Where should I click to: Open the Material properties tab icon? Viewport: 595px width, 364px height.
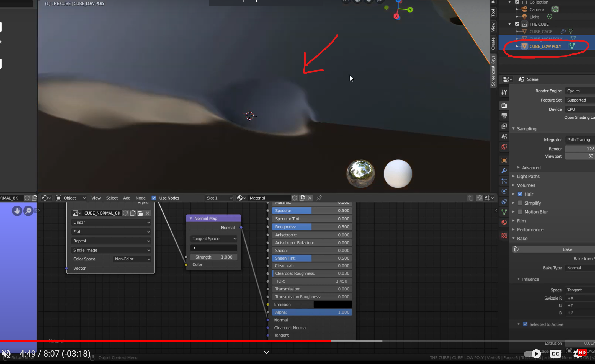click(504, 223)
